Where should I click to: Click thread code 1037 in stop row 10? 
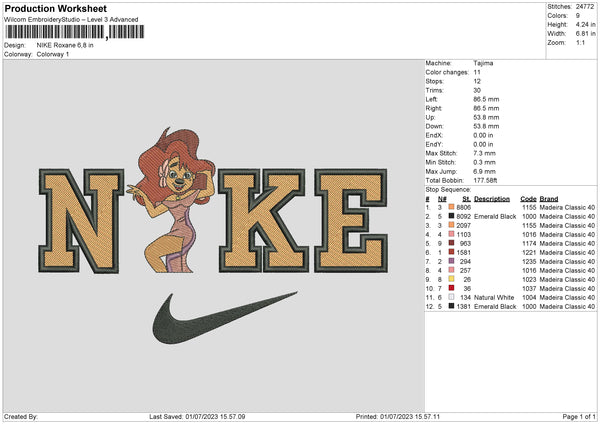[x=529, y=289]
